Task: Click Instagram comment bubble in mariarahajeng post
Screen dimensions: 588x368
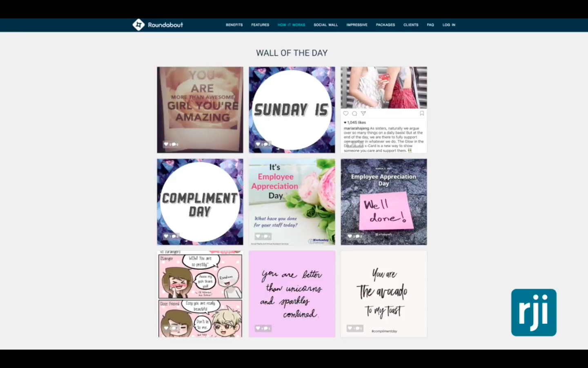Action: 354,114
